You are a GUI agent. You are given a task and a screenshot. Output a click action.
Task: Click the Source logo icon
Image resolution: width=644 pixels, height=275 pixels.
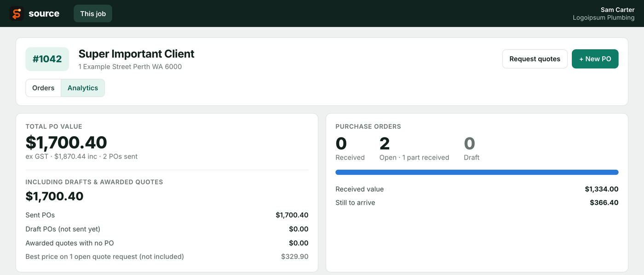coord(17,14)
